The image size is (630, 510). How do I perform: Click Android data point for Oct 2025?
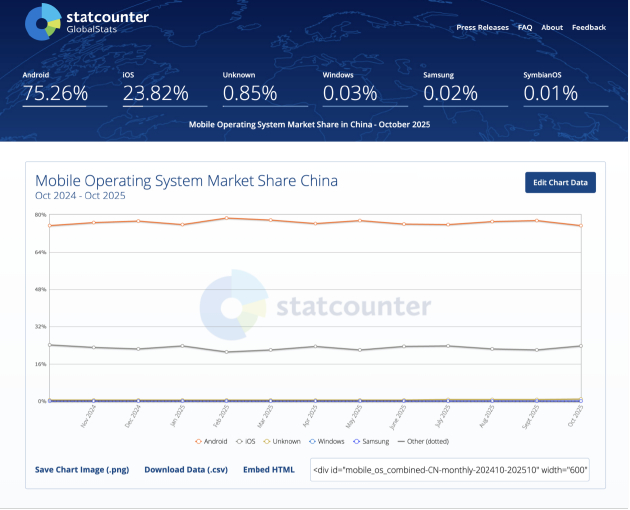click(581, 226)
